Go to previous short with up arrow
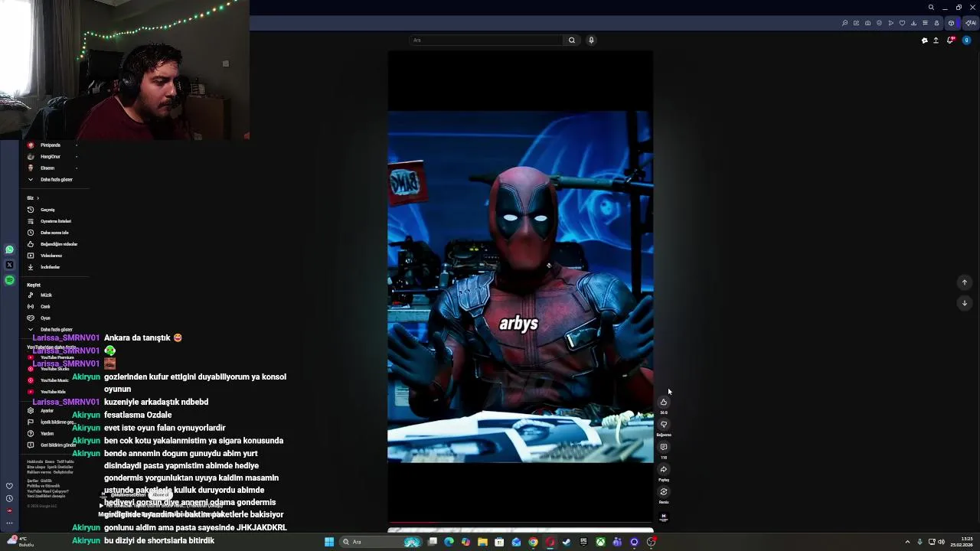This screenshot has height=551, width=980. 965,282
